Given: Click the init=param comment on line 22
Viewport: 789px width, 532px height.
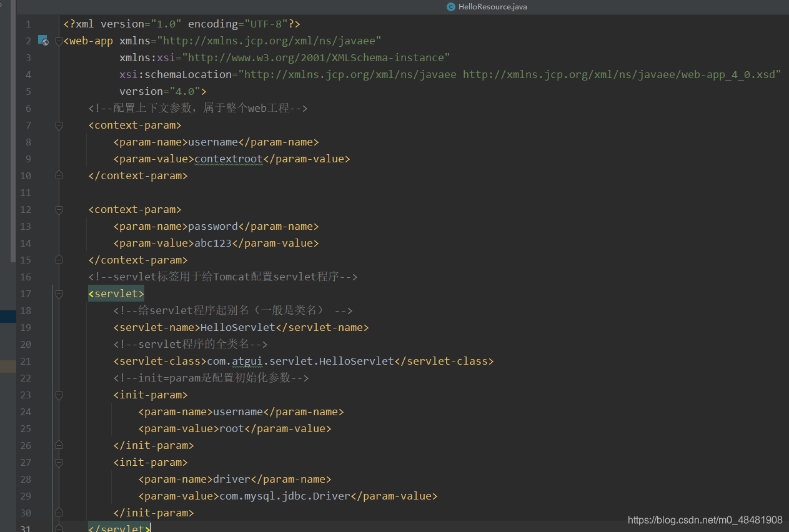Looking at the screenshot, I should [211, 378].
